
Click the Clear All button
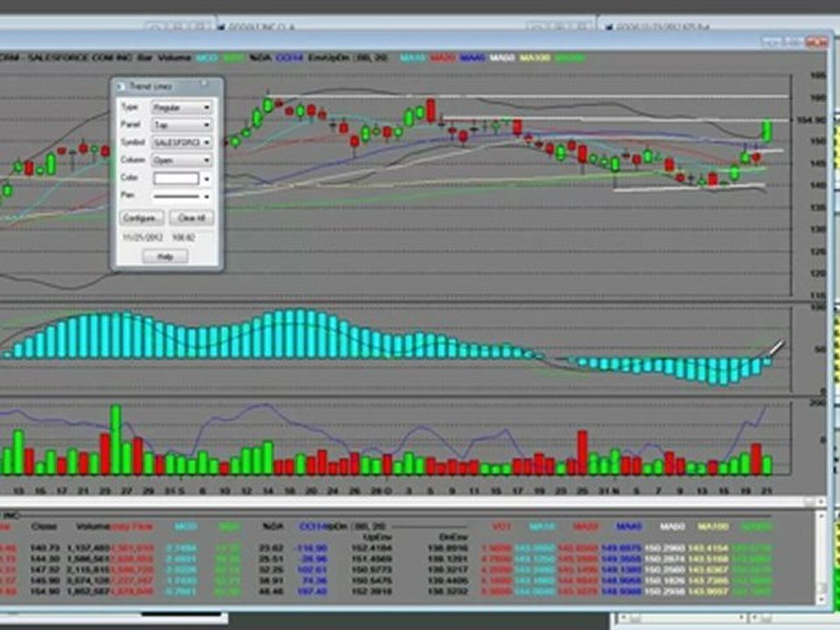(192, 218)
